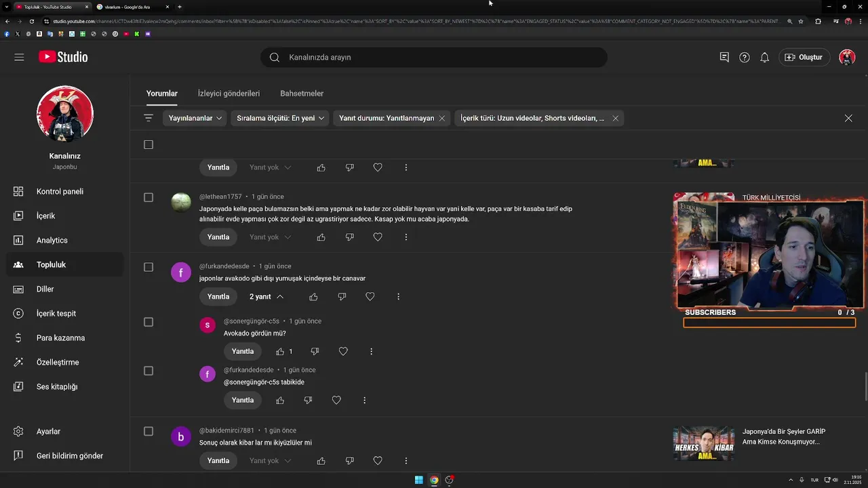Select the @bakidemirci7881 comment checkbox
This screenshot has width=868, height=488.
pos(149,431)
